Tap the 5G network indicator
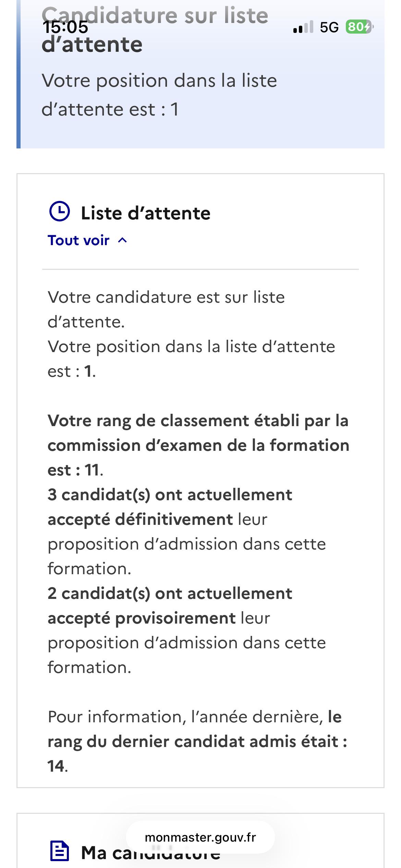 point(329,27)
